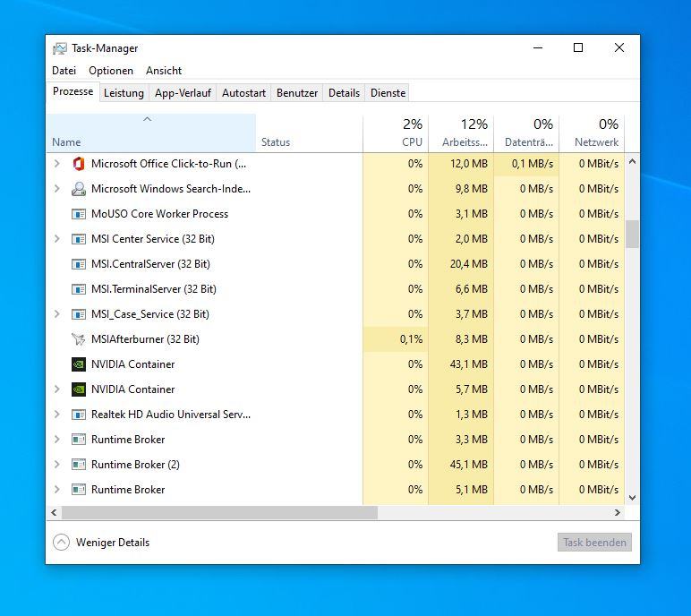This screenshot has height=616, width=691.
Task: Select the MSIAfterburner (32 Bit) name
Action: (145, 339)
